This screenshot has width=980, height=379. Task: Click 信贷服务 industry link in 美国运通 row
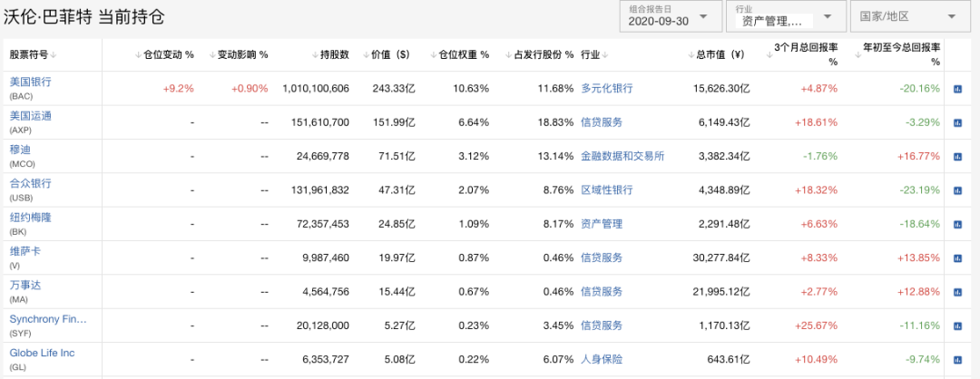tap(602, 122)
